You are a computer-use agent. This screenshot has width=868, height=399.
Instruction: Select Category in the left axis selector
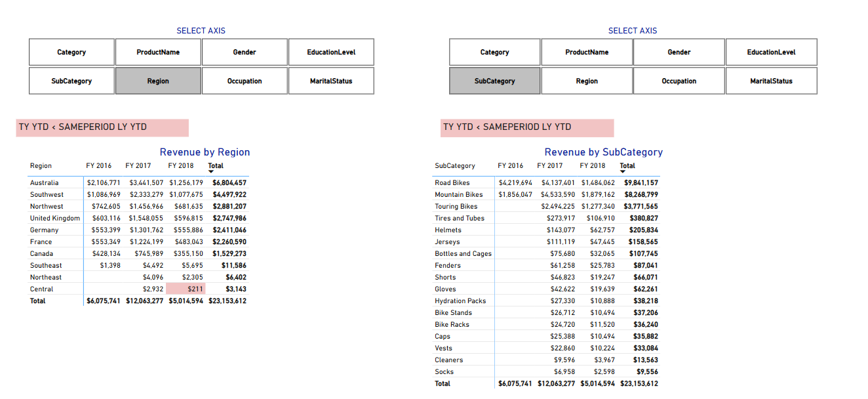[71, 52]
